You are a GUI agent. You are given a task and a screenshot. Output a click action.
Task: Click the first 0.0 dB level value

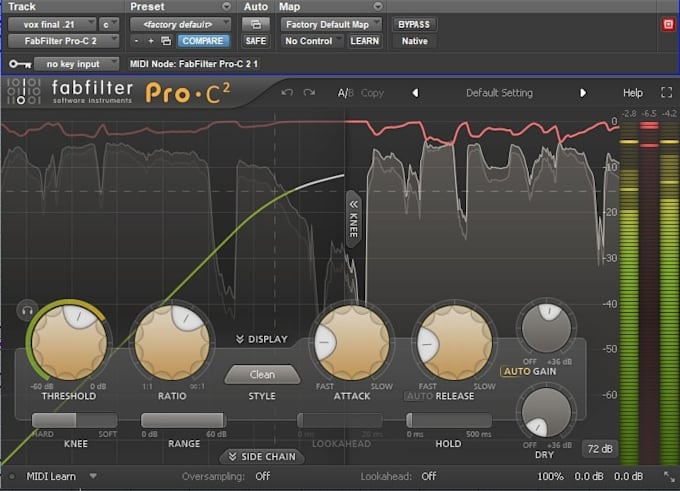(588, 476)
